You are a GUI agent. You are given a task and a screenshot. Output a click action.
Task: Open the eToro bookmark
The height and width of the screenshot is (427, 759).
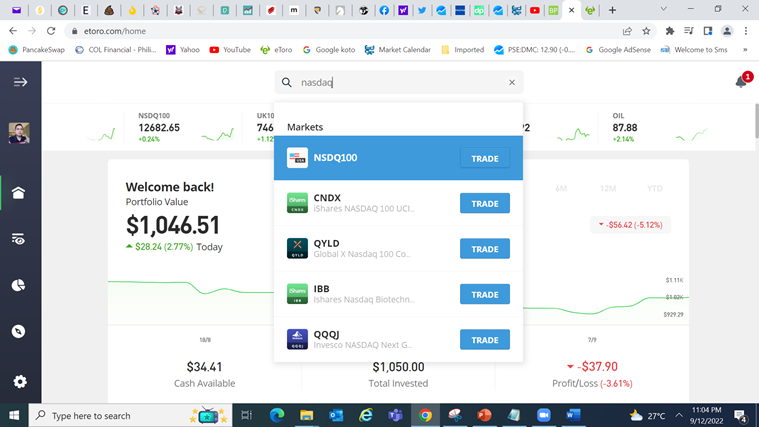276,49
